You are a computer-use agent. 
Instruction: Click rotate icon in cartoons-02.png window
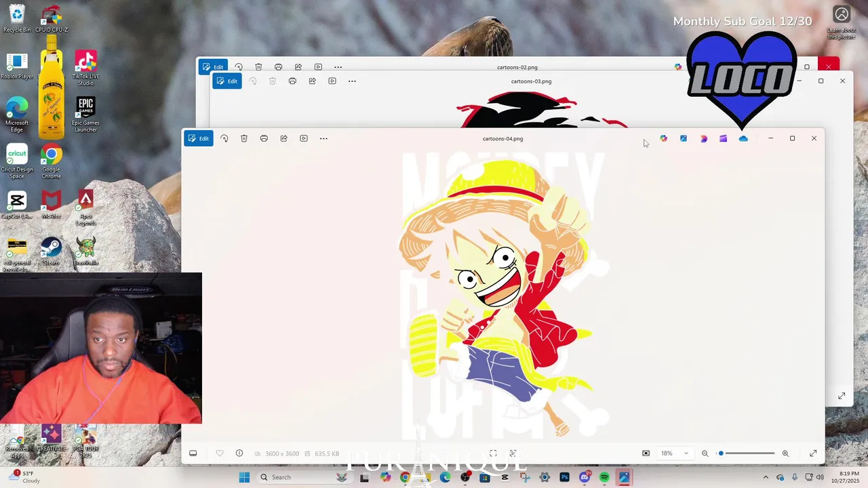coord(239,67)
